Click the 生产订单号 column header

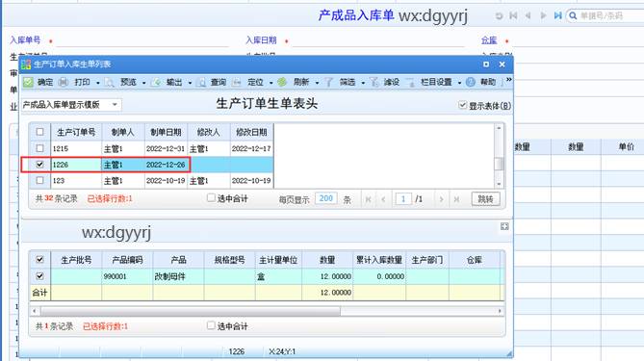point(76,132)
